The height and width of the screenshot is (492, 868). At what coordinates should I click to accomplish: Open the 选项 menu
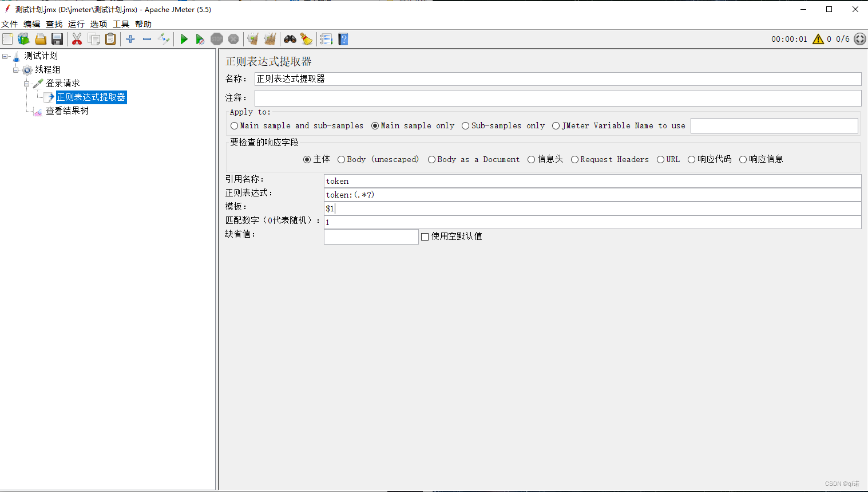(98, 24)
